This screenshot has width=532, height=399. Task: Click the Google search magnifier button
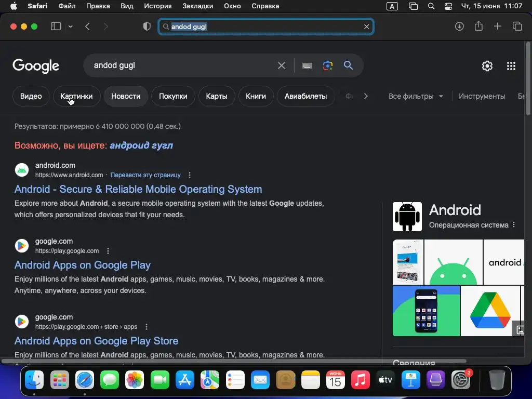coord(348,65)
